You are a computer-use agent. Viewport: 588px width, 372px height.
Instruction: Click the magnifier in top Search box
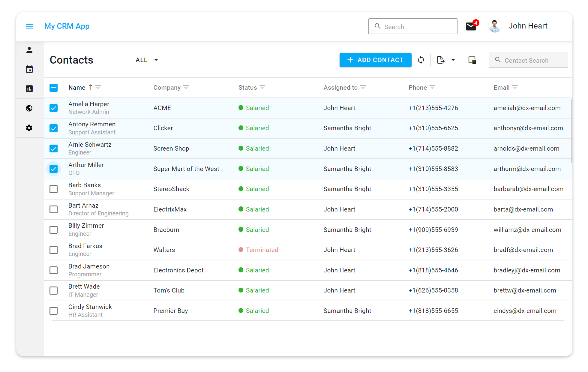378,26
